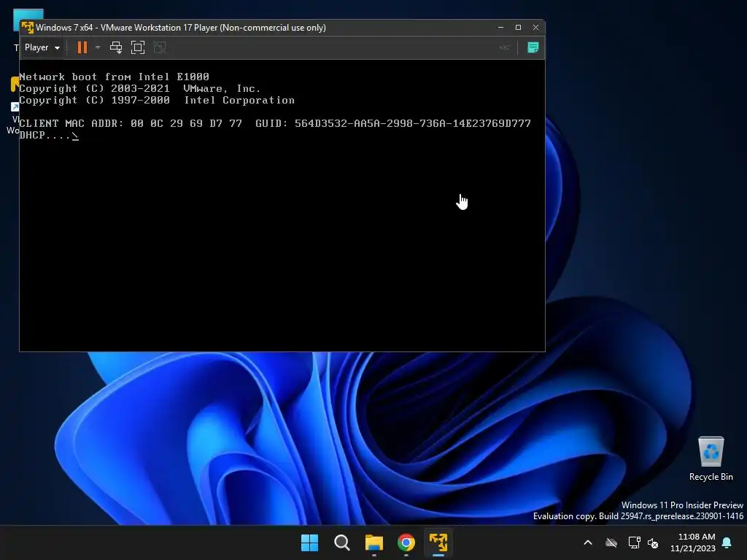Open the Windows Start menu
The image size is (747, 560).
pos(309,542)
